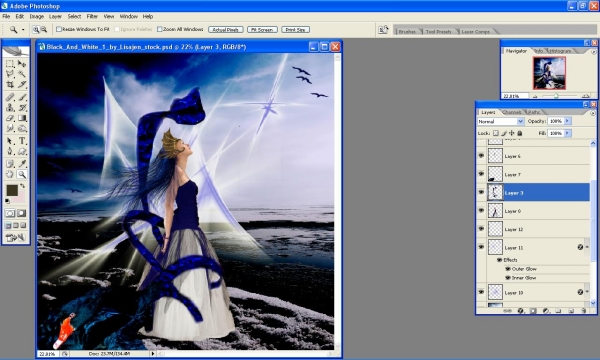This screenshot has width=600, height=360.
Task: Expand Layer 10 effects list
Action: click(587, 292)
